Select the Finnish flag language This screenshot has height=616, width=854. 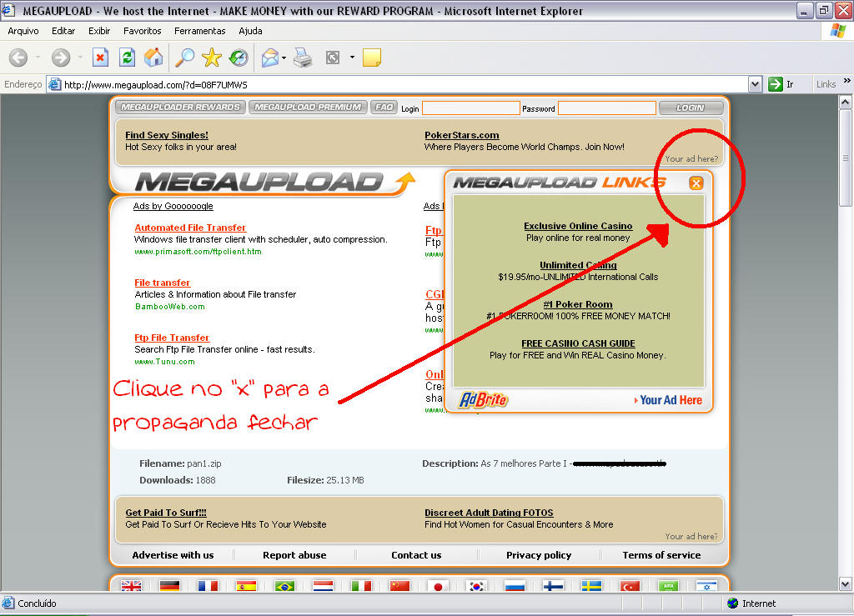[554, 586]
